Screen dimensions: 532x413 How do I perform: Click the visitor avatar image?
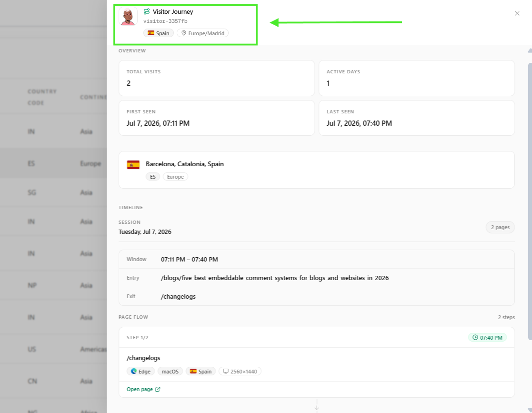coord(128,16)
